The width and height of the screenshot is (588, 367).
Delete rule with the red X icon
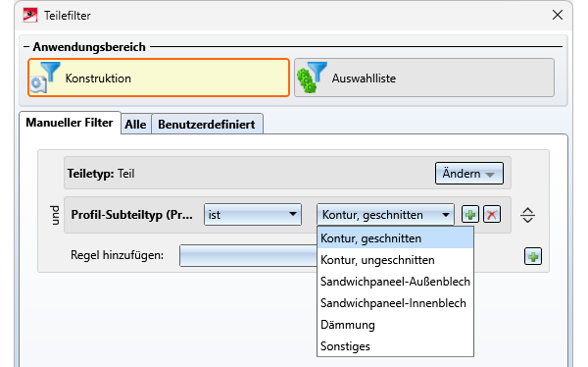[x=492, y=215]
